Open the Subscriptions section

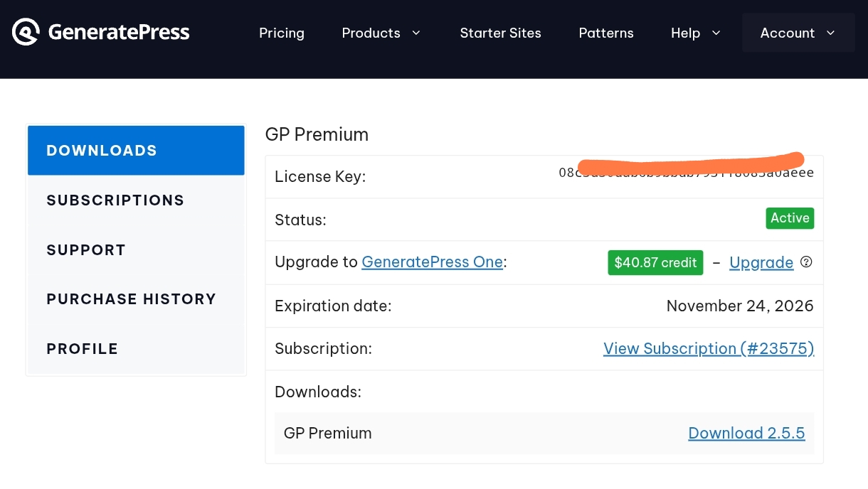[115, 200]
